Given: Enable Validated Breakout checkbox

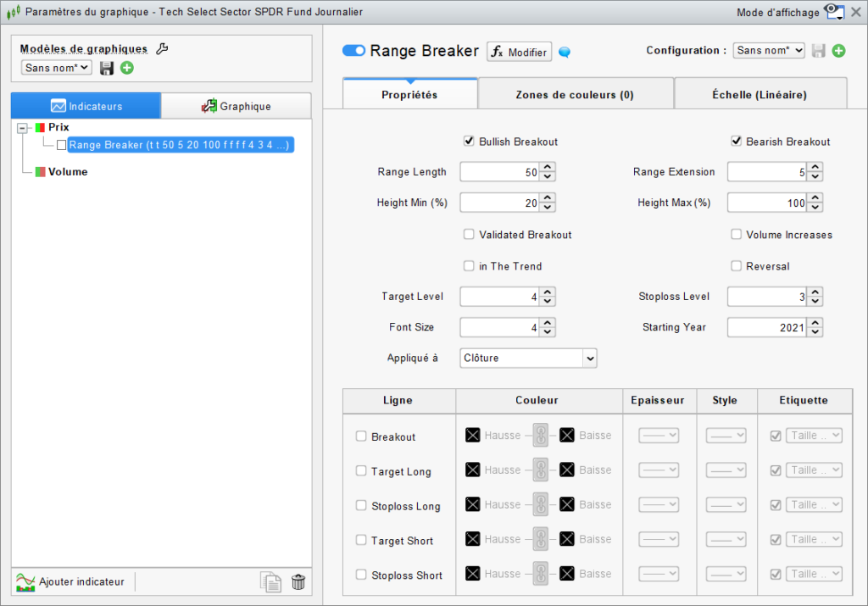Looking at the screenshot, I should (469, 234).
